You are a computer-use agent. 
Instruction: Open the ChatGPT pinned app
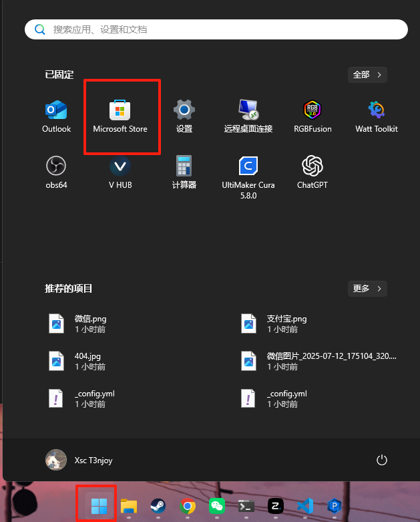[x=312, y=171]
